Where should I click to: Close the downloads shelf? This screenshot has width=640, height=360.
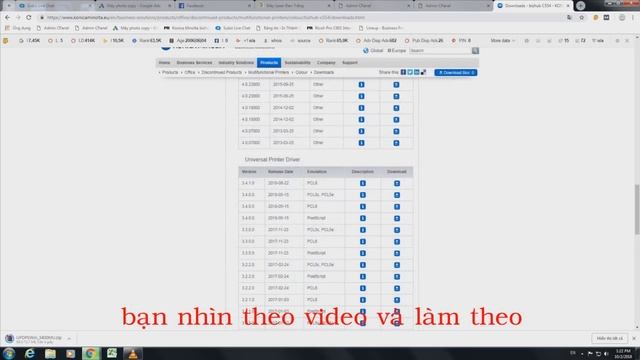tap(634, 338)
